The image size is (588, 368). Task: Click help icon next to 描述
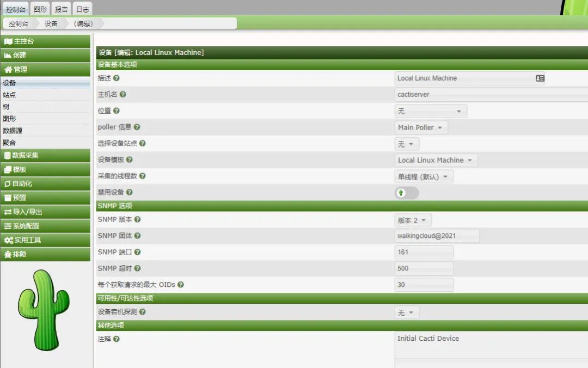coord(117,78)
